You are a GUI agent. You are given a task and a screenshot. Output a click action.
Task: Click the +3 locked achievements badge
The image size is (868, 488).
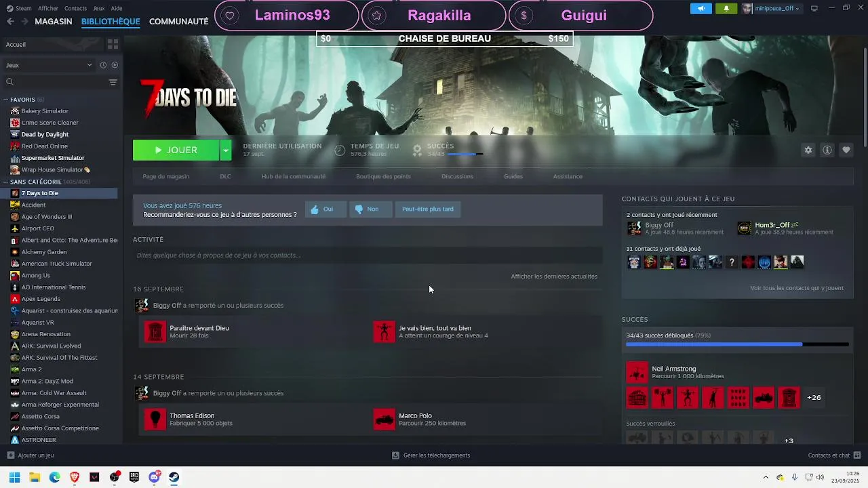pyautogui.click(x=789, y=441)
